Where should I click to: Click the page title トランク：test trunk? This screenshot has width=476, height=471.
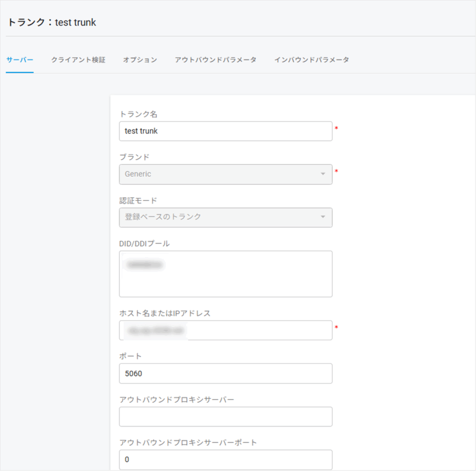coord(52,22)
